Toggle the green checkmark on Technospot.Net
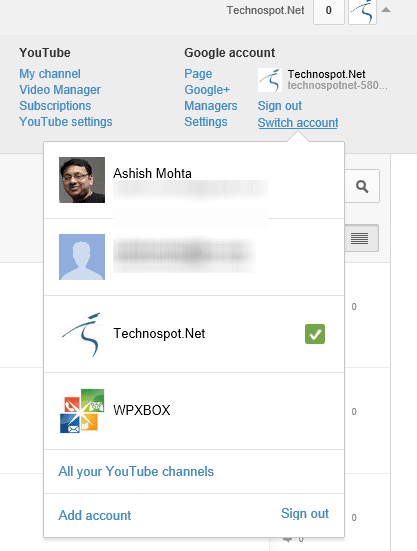The image size is (417, 551). [315, 334]
